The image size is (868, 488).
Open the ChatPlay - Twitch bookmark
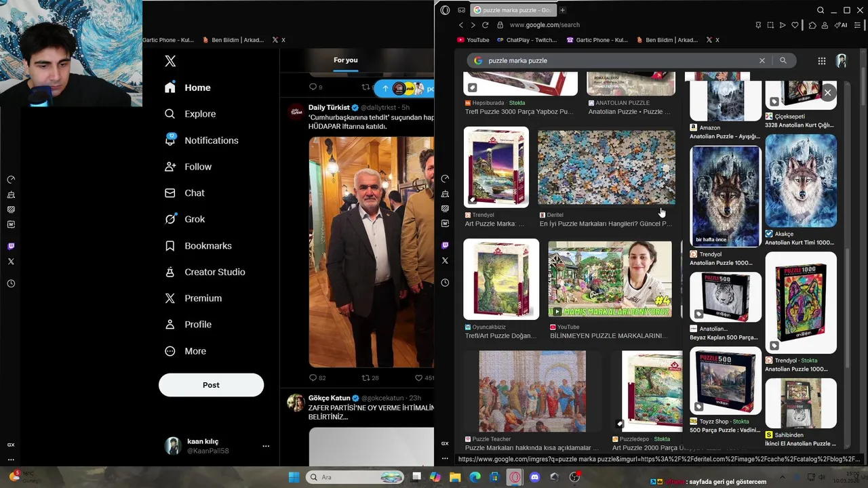click(527, 40)
